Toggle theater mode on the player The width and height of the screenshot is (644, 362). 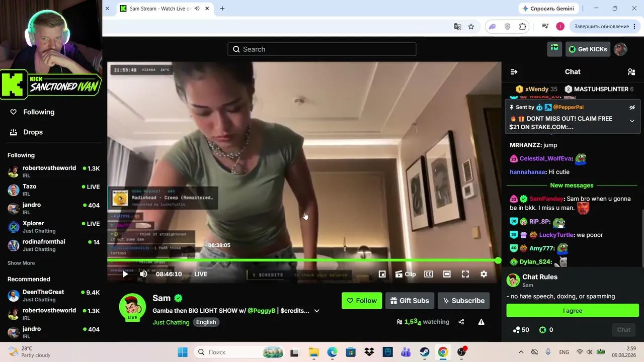pos(447,274)
